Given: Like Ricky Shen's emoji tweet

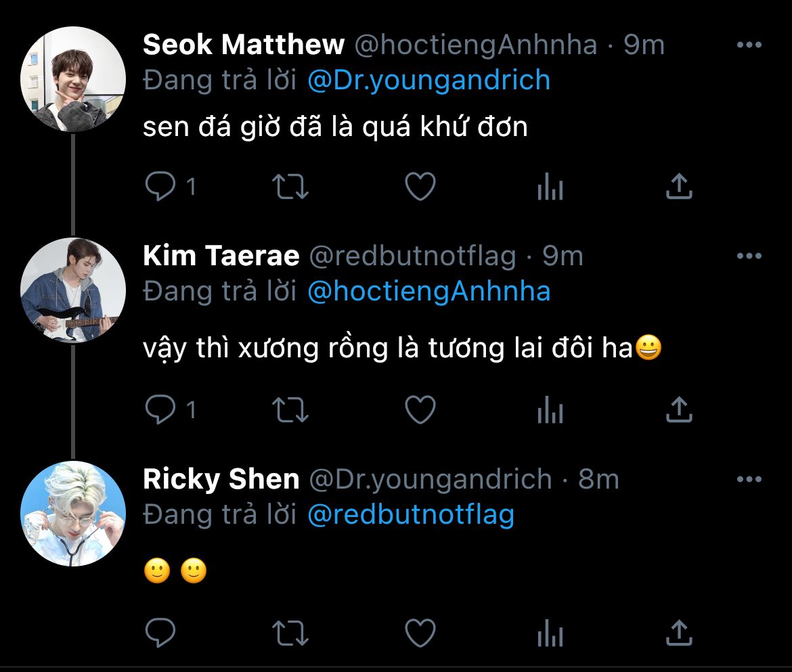Looking at the screenshot, I should (420, 633).
